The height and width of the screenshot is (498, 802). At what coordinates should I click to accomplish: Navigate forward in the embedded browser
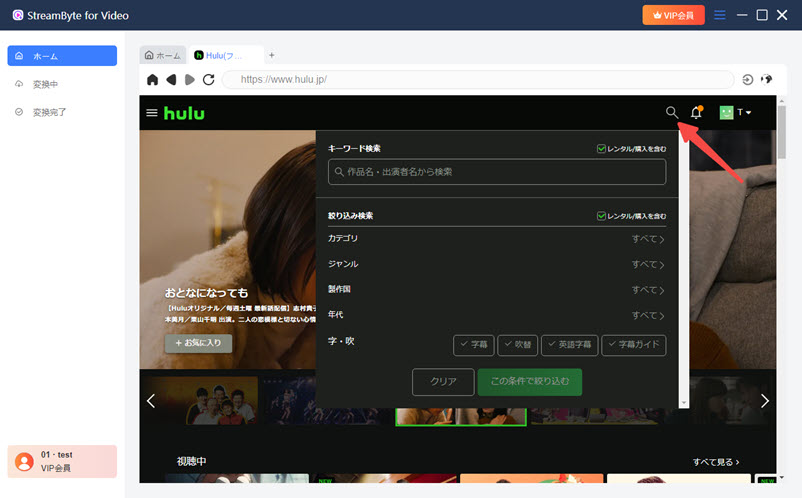[x=190, y=80]
